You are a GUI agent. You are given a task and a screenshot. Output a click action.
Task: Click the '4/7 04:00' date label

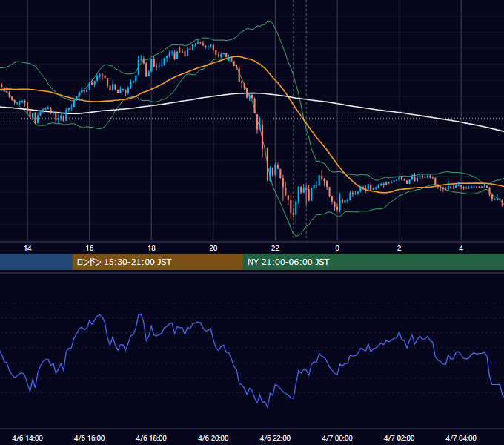(461, 438)
